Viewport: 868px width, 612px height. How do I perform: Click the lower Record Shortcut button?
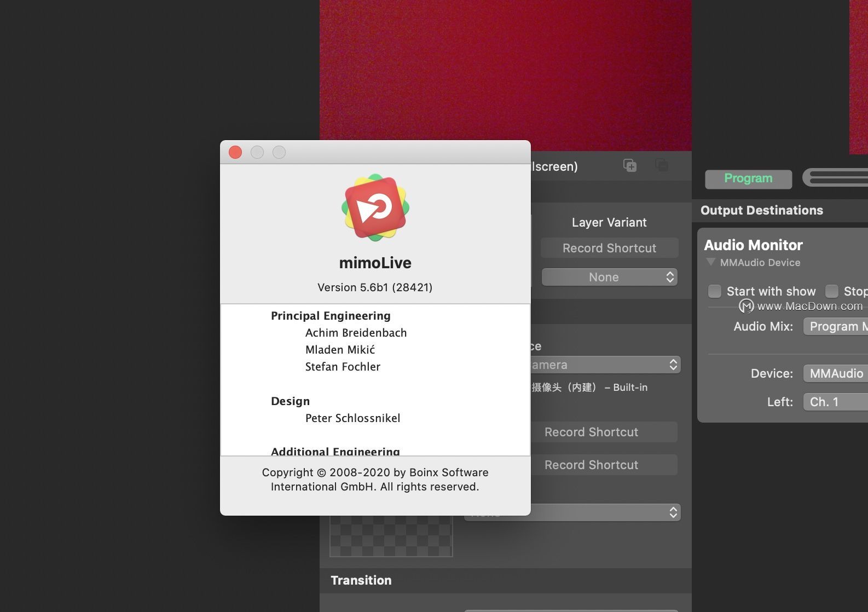[x=604, y=465]
